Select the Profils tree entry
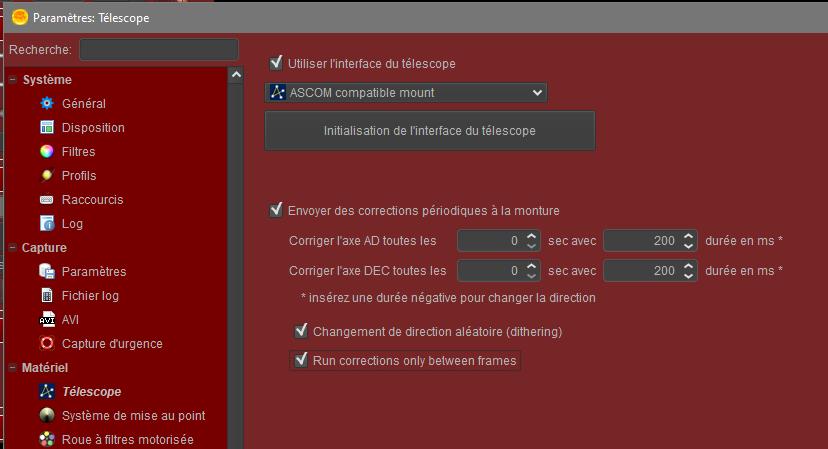 79,175
